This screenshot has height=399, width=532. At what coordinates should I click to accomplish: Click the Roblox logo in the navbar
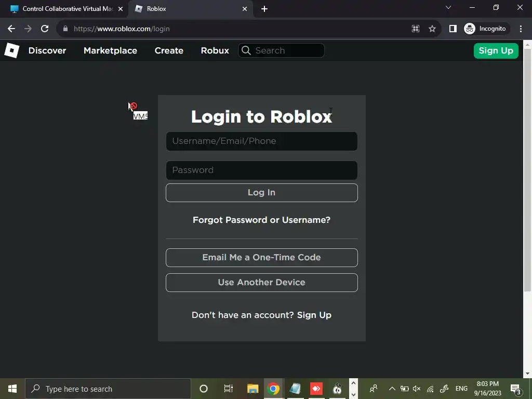pyautogui.click(x=12, y=50)
